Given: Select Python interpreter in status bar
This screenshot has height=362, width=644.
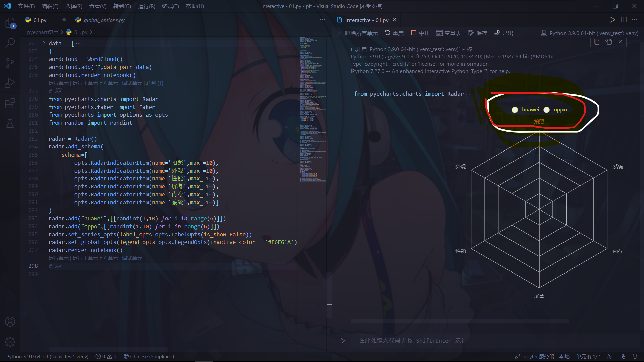Looking at the screenshot, I should click(47, 356).
